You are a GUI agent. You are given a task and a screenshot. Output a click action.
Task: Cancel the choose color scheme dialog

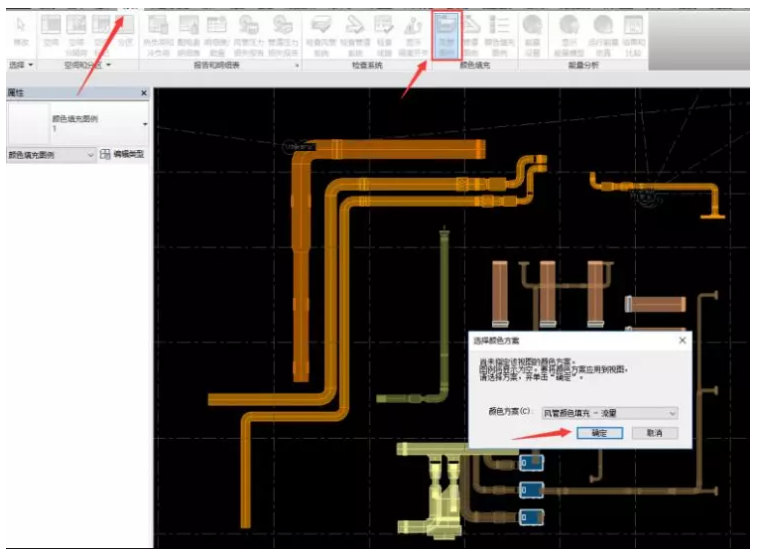655,433
